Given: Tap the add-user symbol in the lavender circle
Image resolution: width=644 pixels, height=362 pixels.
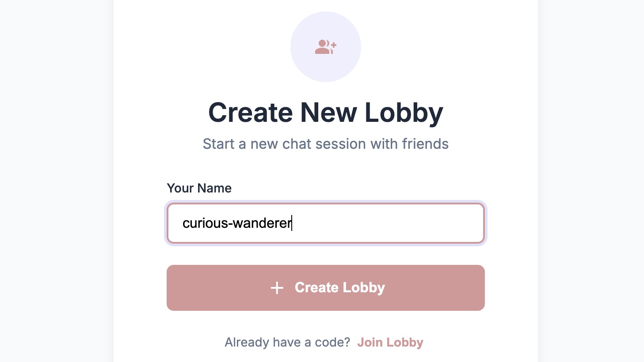Looking at the screenshot, I should point(325,46).
